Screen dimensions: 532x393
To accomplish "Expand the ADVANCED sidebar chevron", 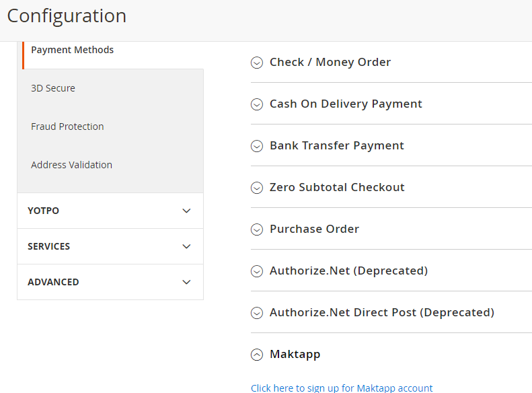I will tap(186, 282).
